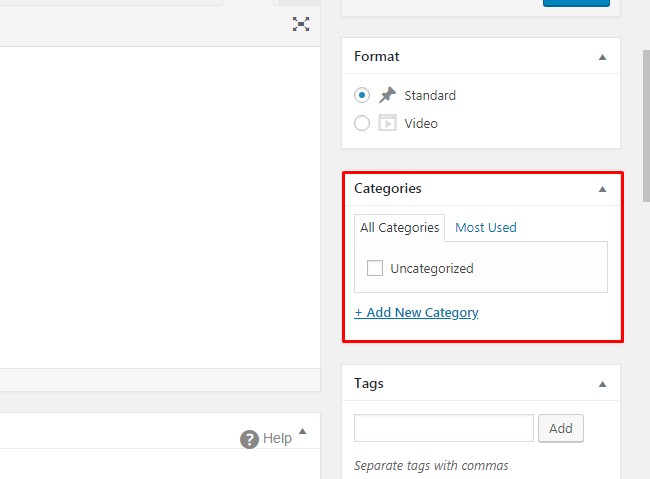The height and width of the screenshot is (479, 650).
Task: Collapse the Tags panel
Action: point(602,384)
